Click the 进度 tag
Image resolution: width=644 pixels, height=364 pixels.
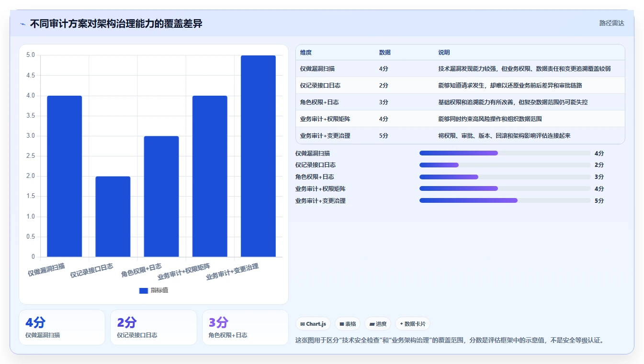pos(378,324)
